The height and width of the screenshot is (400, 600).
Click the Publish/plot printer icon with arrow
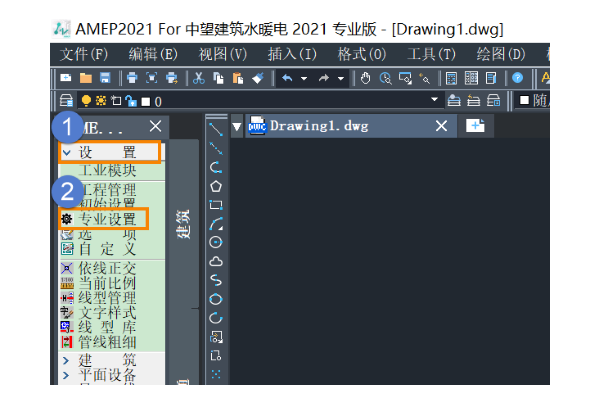pyautogui.click(x=171, y=78)
